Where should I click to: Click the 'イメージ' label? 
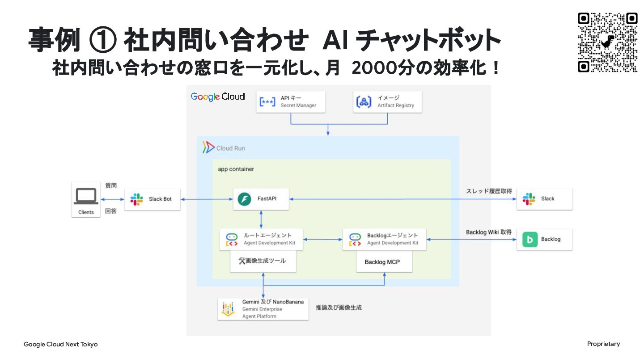tap(389, 98)
